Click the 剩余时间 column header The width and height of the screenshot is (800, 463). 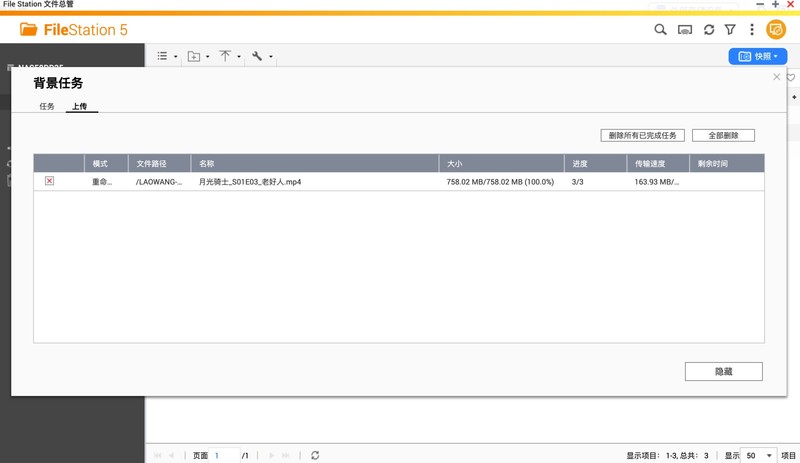click(727, 163)
